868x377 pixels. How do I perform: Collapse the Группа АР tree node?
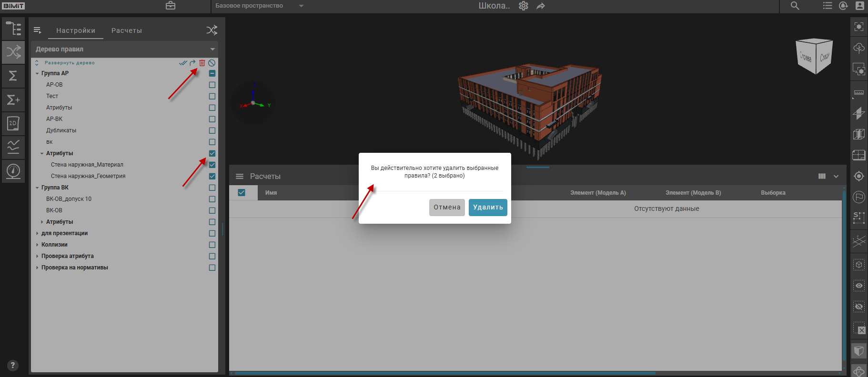(37, 73)
